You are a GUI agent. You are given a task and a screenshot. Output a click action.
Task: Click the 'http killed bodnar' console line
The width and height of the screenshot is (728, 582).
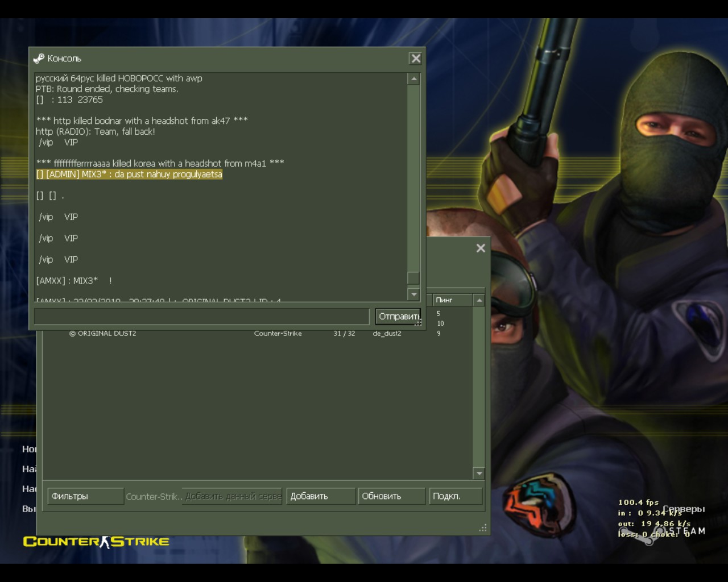(142, 120)
